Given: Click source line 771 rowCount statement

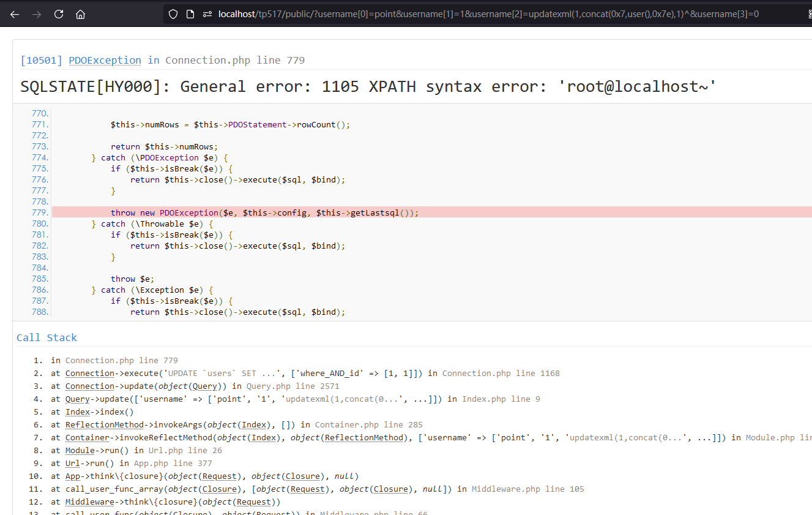Looking at the screenshot, I should (x=231, y=124).
